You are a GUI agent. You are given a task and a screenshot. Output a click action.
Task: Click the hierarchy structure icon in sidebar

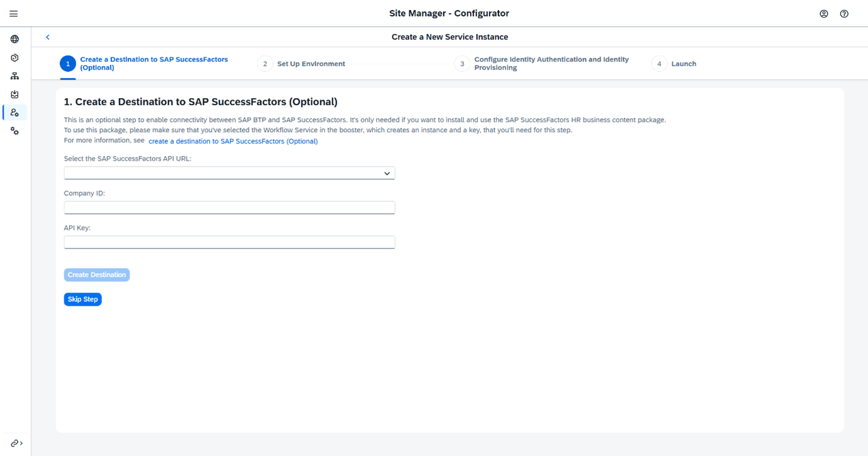coord(14,76)
